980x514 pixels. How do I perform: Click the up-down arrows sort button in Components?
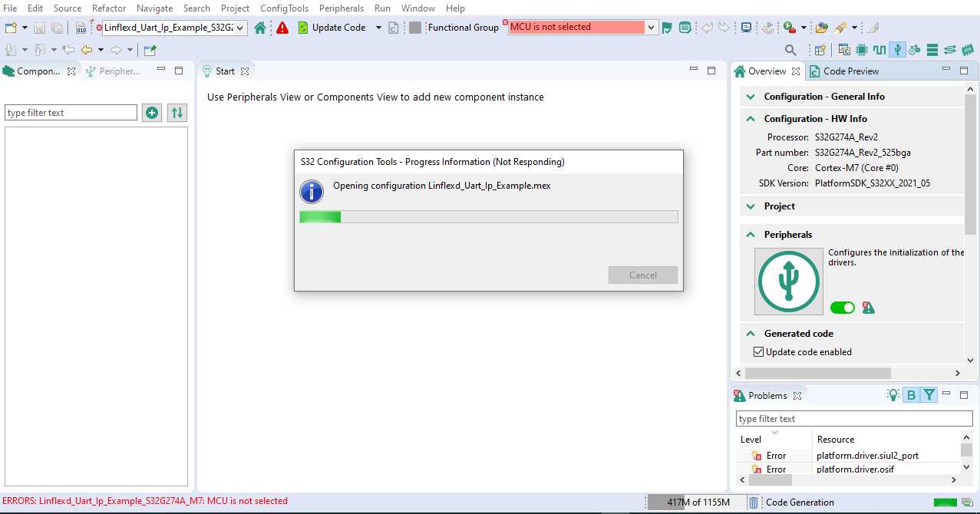[x=177, y=113]
